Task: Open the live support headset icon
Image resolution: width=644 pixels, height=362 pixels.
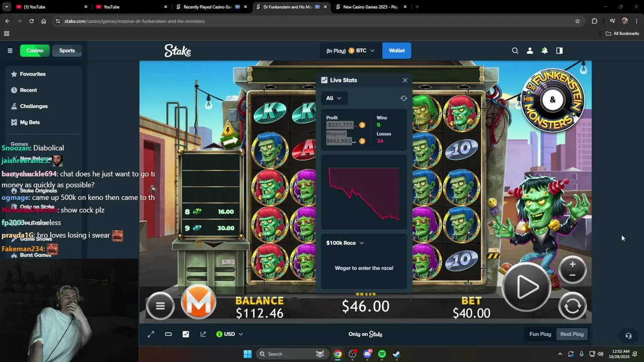Action: pos(628,335)
